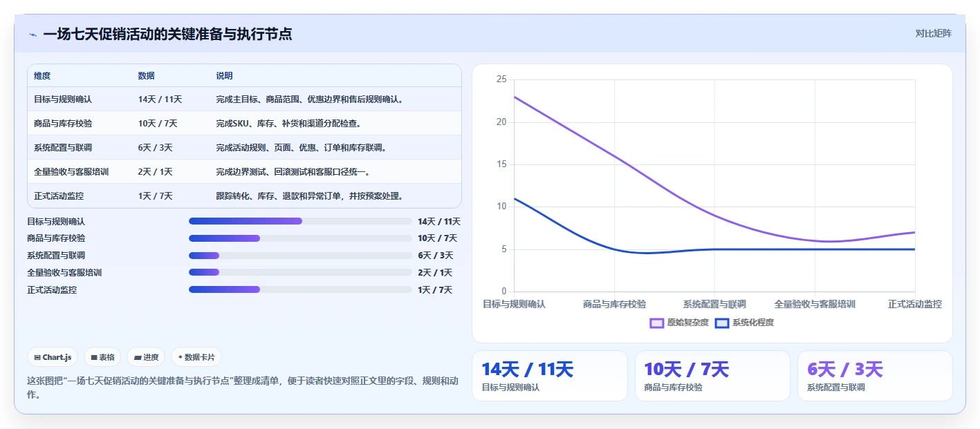The image size is (980, 429).
Task: Select the title 一场七天促销活动的关键准备与执行节点
Action: (167, 34)
